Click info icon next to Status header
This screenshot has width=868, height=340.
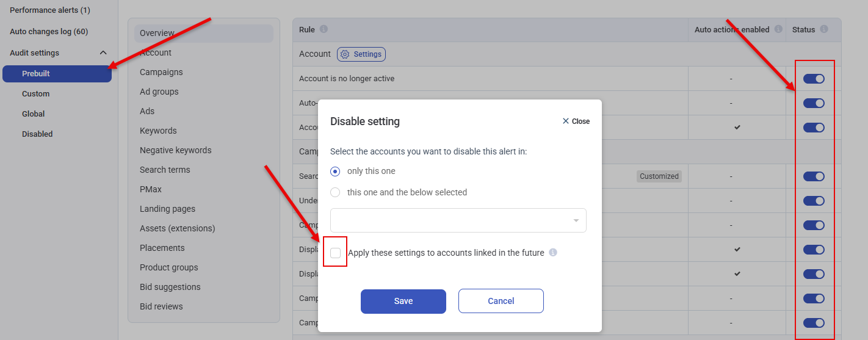[824, 29]
